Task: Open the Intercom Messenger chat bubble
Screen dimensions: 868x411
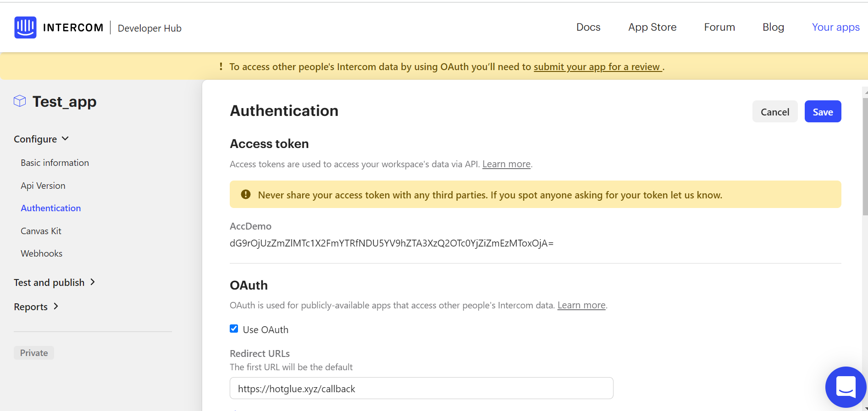Action: (x=846, y=387)
